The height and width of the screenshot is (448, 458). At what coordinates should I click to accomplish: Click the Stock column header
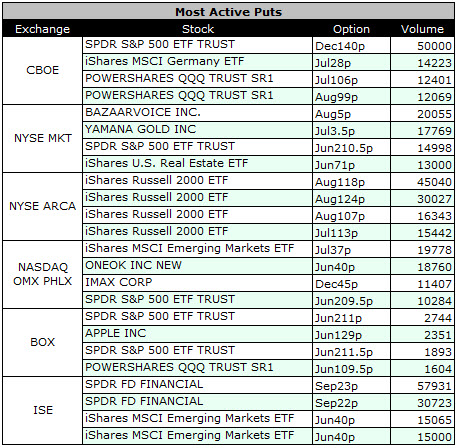(197, 29)
